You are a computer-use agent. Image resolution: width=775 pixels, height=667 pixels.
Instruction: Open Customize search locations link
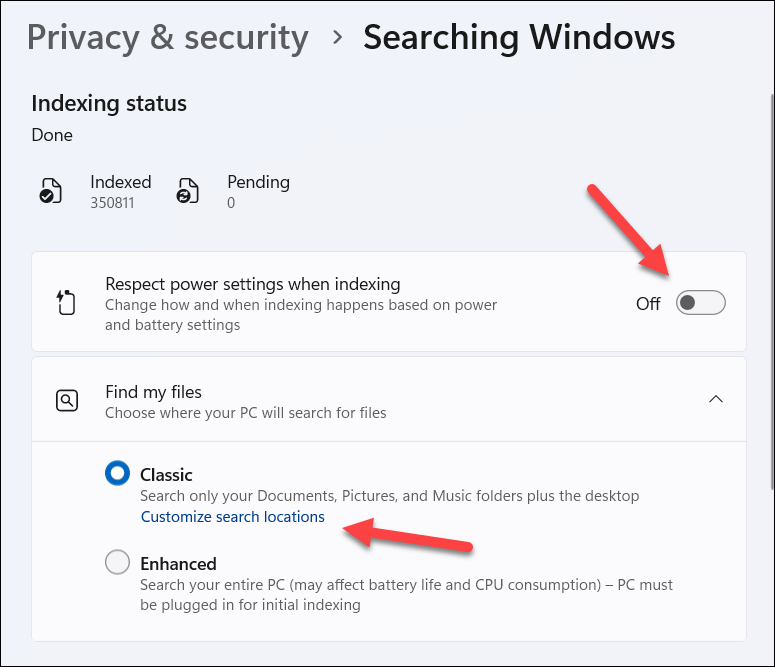tap(232, 517)
